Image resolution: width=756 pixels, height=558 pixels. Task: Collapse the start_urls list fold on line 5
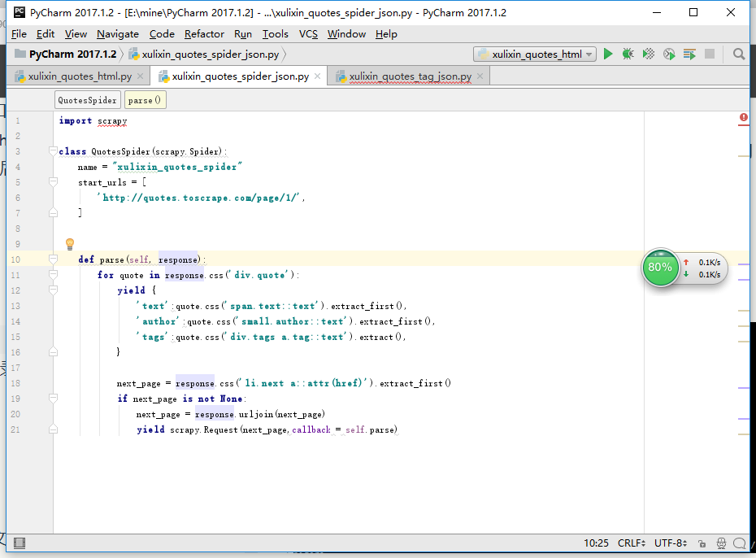[53, 182]
